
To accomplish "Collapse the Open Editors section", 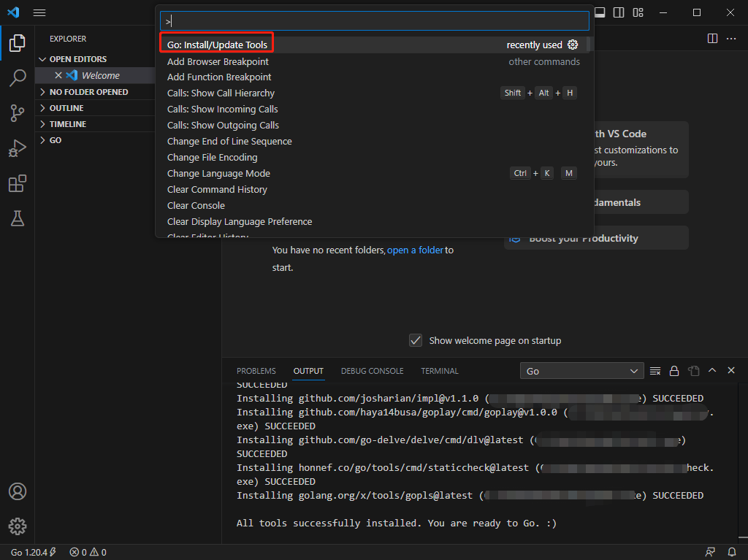I will (x=95, y=59).
